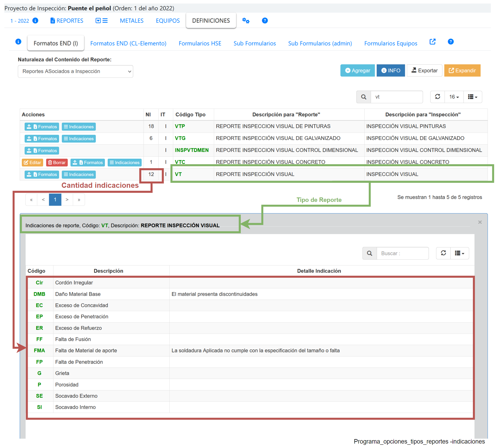
Task: Open the main table columns list dropdown
Action: (x=472, y=97)
